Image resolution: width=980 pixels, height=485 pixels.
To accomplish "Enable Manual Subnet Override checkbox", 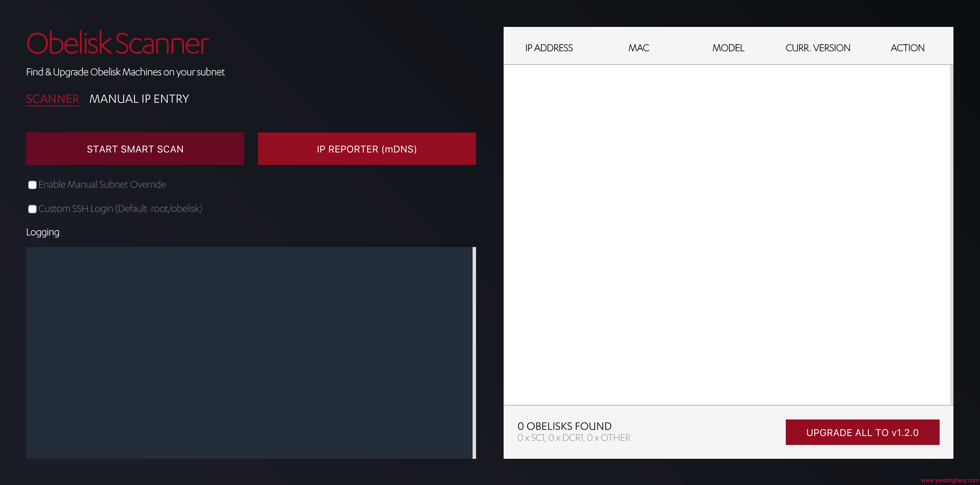I will tap(32, 185).
